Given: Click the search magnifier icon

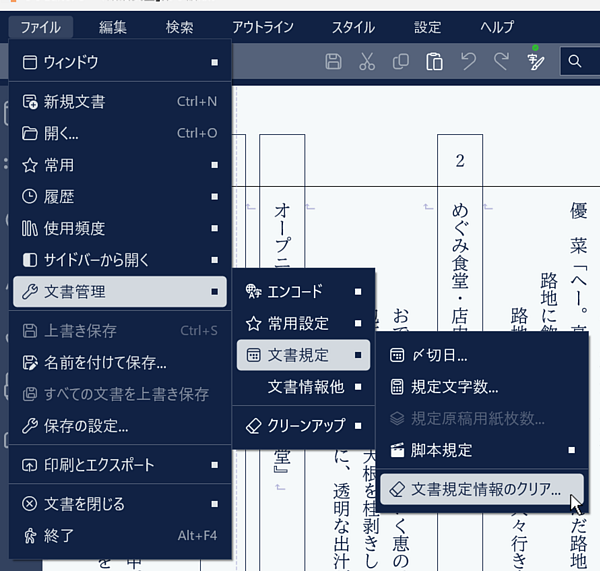Looking at the screenshot, I should click(574, 61).
